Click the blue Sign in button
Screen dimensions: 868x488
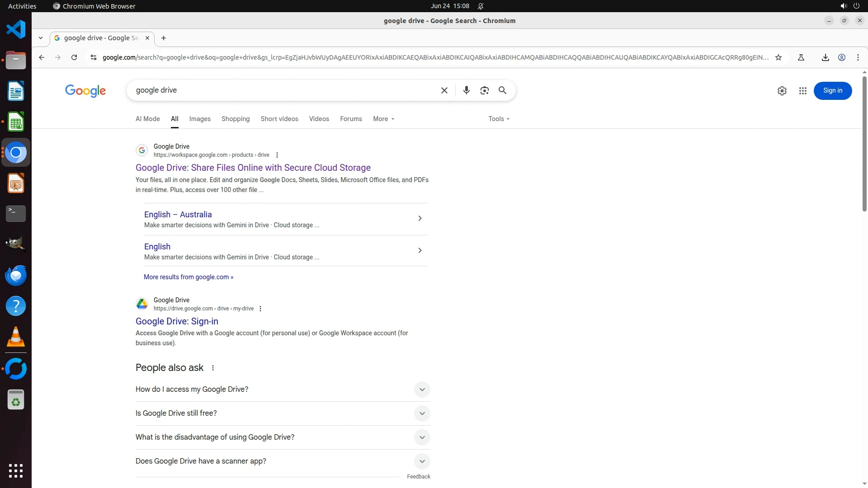[x=832, y=91]
